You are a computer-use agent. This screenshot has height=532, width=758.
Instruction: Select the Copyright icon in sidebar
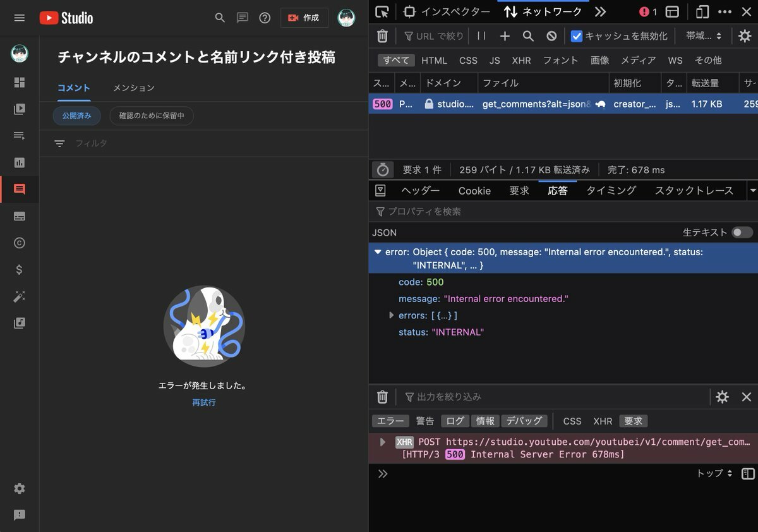(x=20, y=243)
